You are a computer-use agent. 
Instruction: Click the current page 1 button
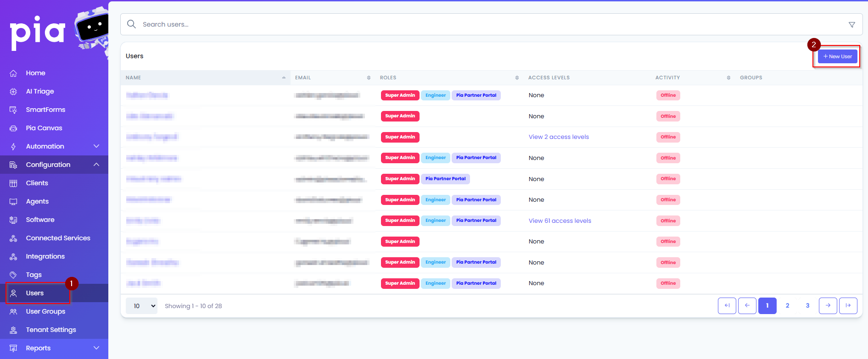tap(767, 306)
